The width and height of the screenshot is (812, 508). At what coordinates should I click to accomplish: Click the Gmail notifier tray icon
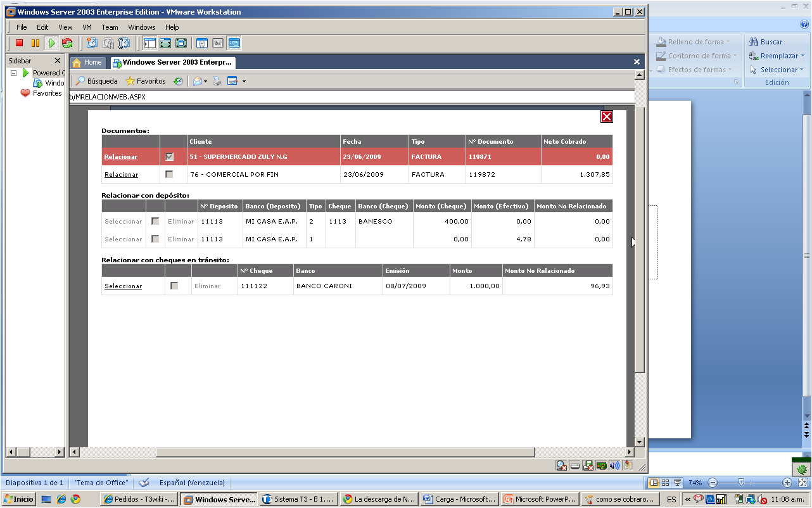pyautogui.click(x=699, y=499)
